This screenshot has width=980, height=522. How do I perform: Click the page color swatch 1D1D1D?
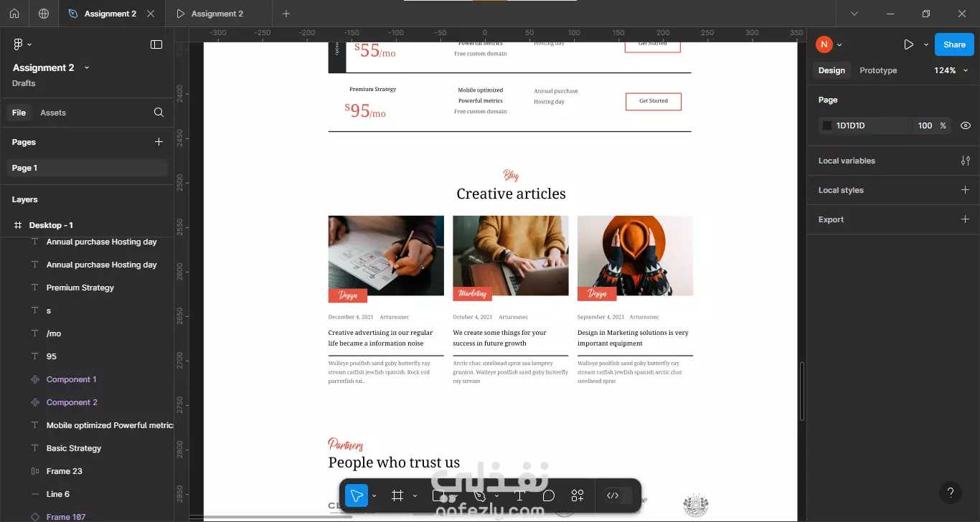click(x=826, y=125)
